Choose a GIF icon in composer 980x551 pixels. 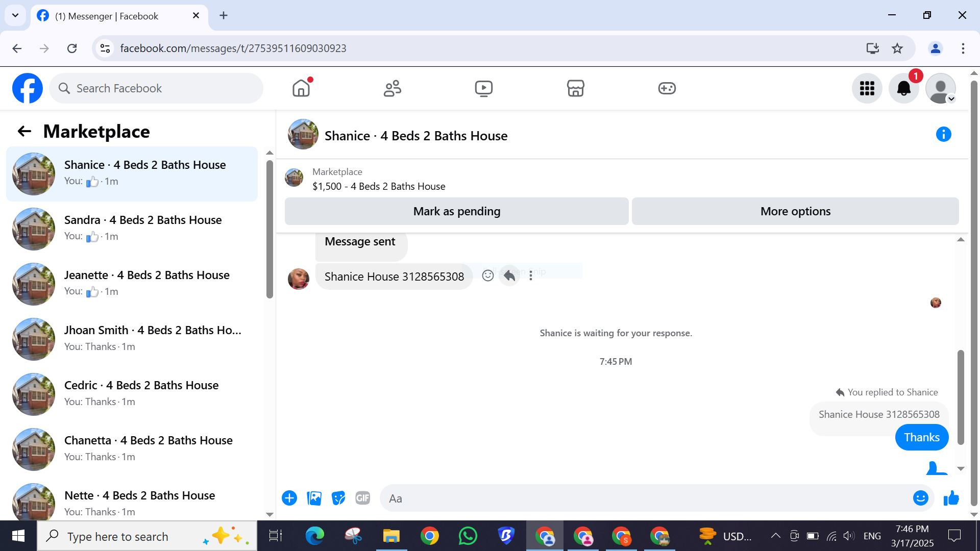pyautogui.click(x=363, y=498)
